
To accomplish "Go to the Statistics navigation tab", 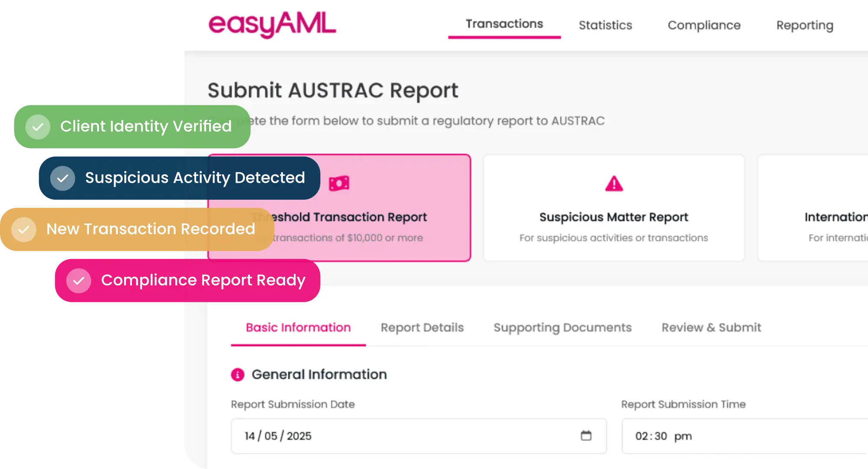I will (605, 25).
